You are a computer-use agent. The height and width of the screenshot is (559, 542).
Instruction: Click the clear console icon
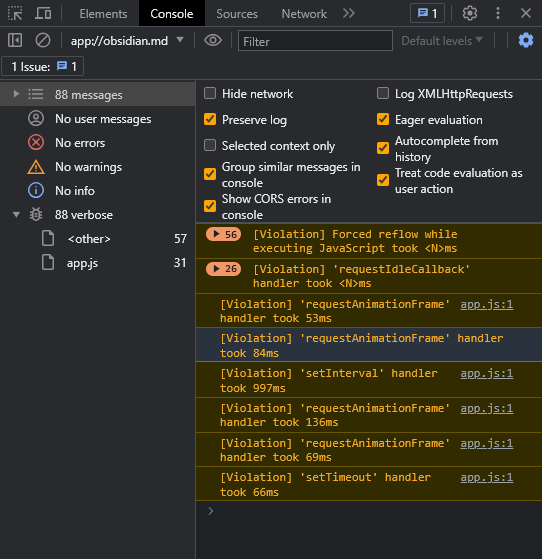[x=43, y=40]
